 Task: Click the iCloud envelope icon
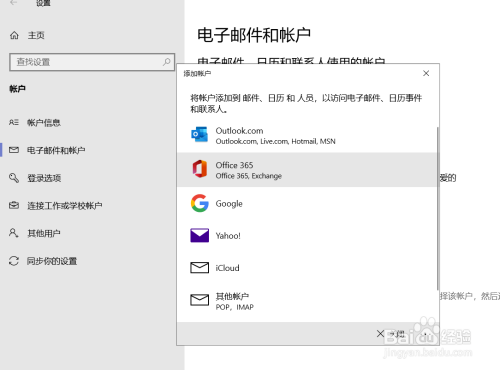(199, 267)
